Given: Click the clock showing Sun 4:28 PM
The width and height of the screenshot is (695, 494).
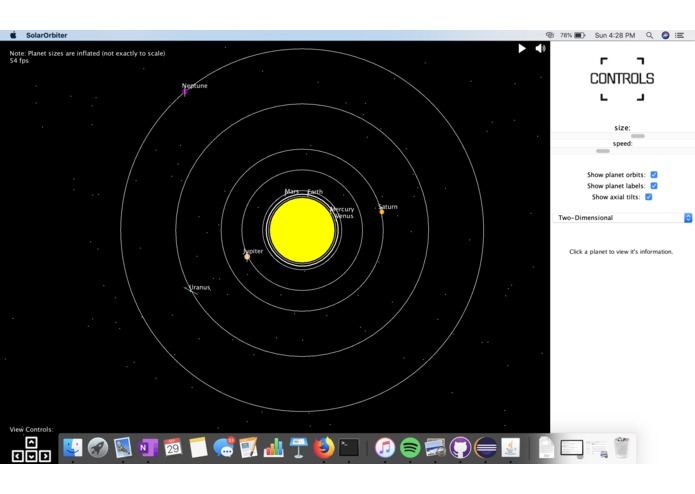Looking at the screenshot, I should point(615,35).
